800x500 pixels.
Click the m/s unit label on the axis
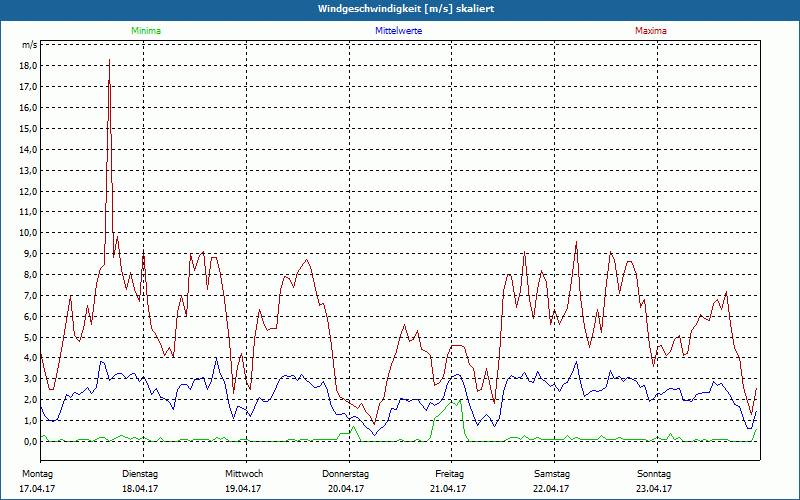(x=29, y=45)
